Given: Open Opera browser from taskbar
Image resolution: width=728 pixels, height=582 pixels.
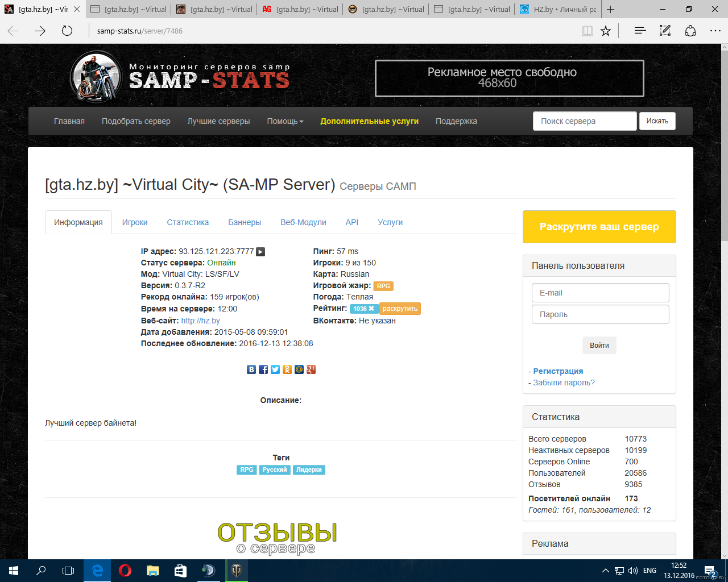Looking at the screenshot, I should click(125, 571).
